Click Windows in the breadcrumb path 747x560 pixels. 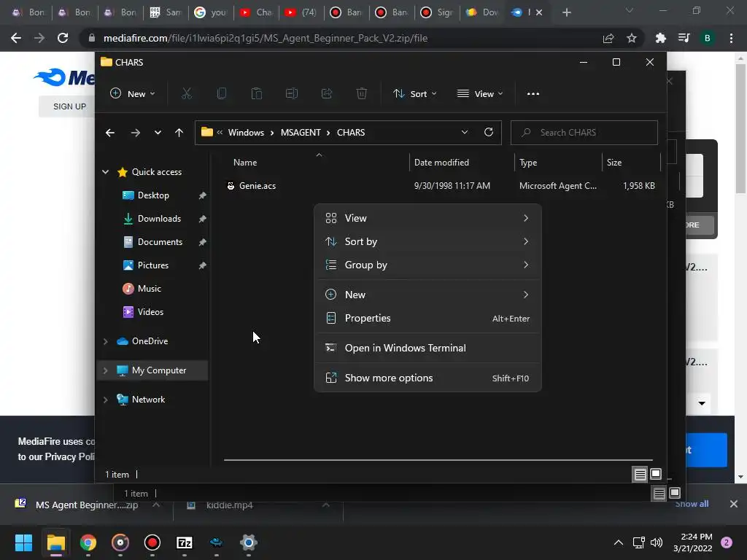coord(246,133)
